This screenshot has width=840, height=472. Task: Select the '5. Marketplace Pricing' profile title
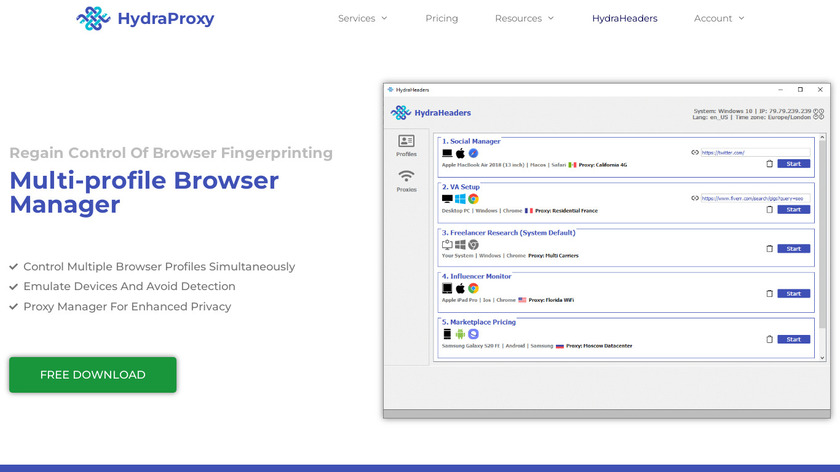tap(478, 322)
